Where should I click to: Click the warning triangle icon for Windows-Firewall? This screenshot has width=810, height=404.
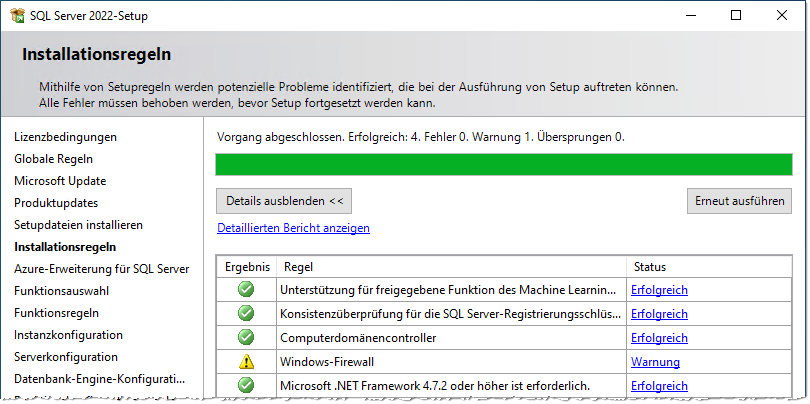[x=246, y=362]
